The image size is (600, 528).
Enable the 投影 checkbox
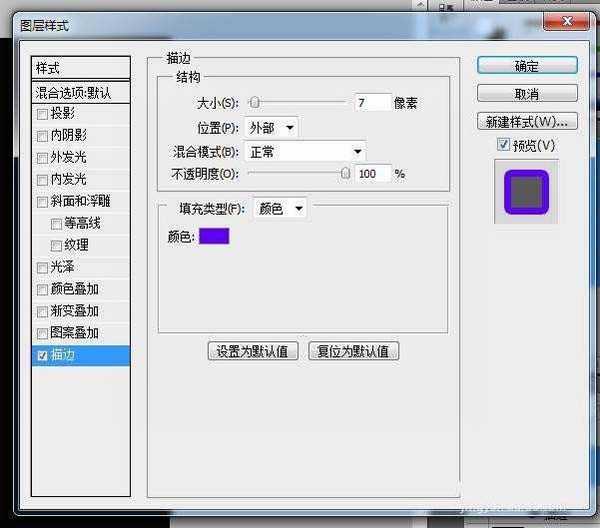pos(41,114)
